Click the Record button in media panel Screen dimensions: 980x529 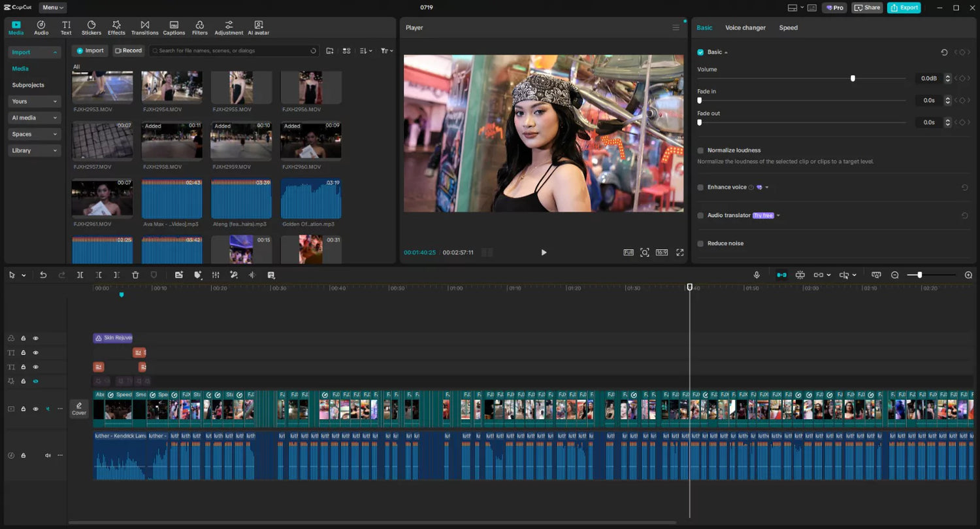pyautogui.click(x=127, y=50)
